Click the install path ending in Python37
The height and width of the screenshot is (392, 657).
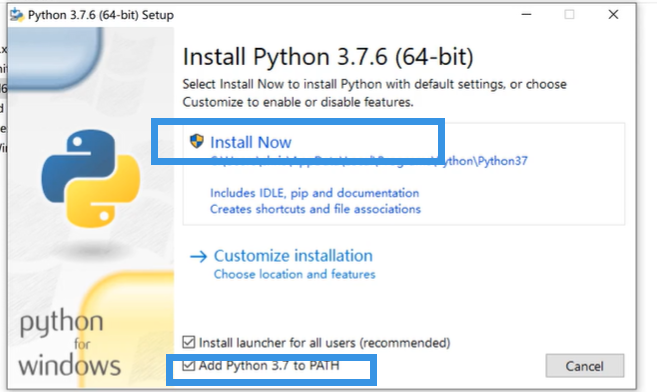369,161
